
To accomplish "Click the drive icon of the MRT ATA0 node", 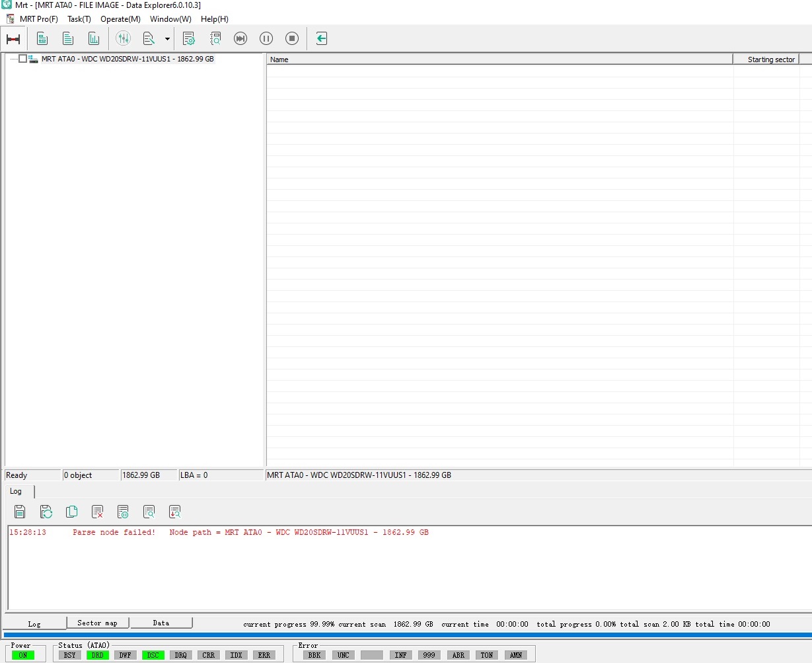I will 33,59.
